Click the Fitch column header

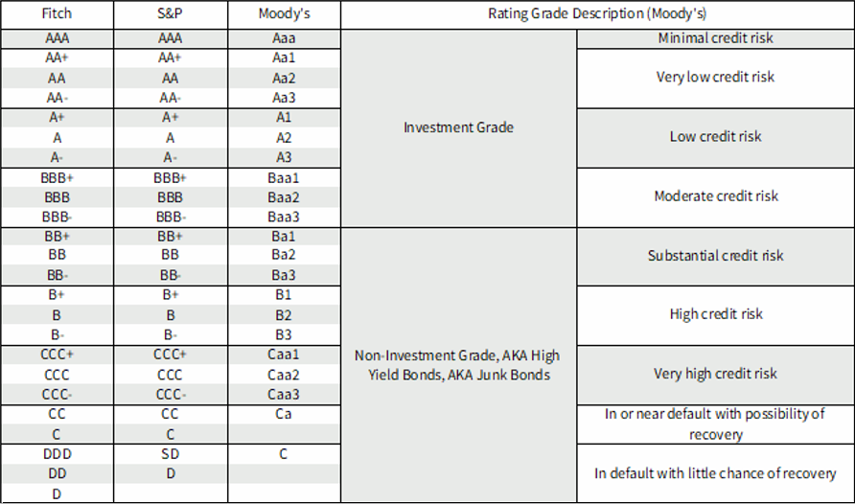tap(57, 14)
